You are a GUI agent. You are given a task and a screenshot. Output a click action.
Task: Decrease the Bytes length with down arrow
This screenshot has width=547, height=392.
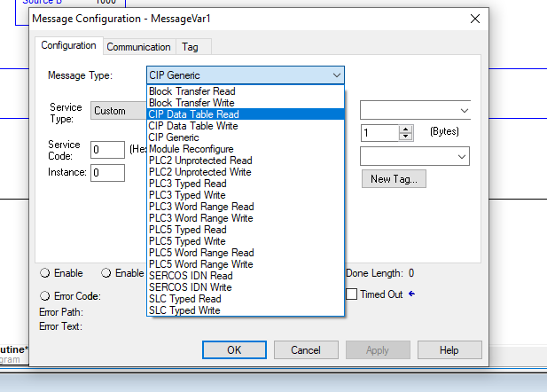click(x=405, y=137)
